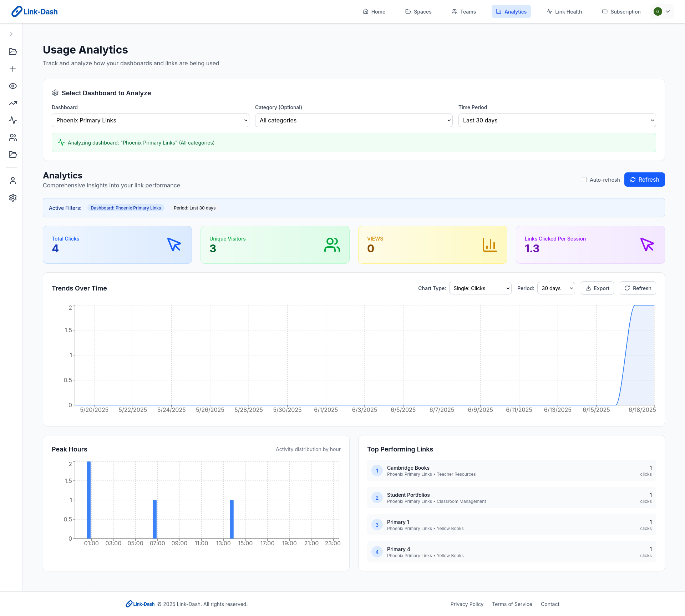
Task: Open the Spaces nav item
Action: point(418,11)
